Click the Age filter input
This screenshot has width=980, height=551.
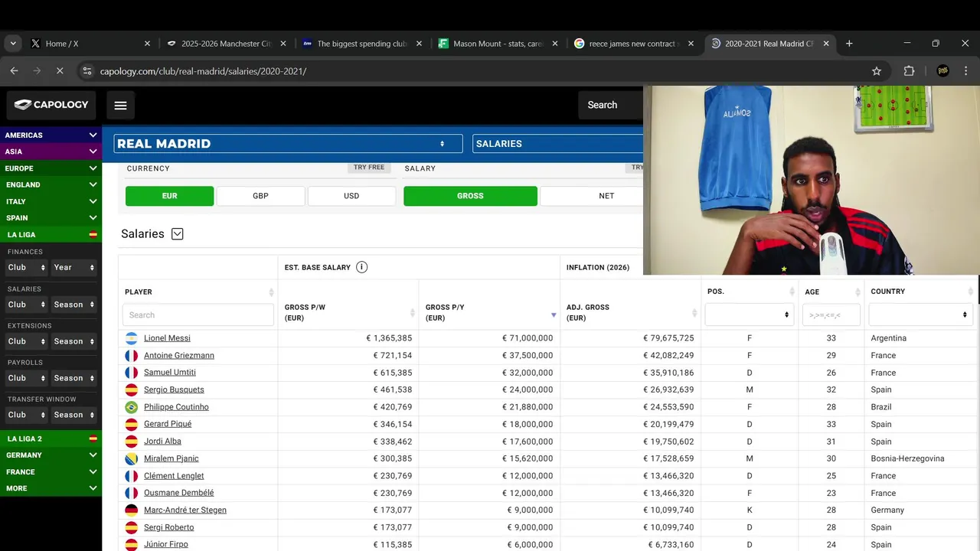[x=831, y=315]
